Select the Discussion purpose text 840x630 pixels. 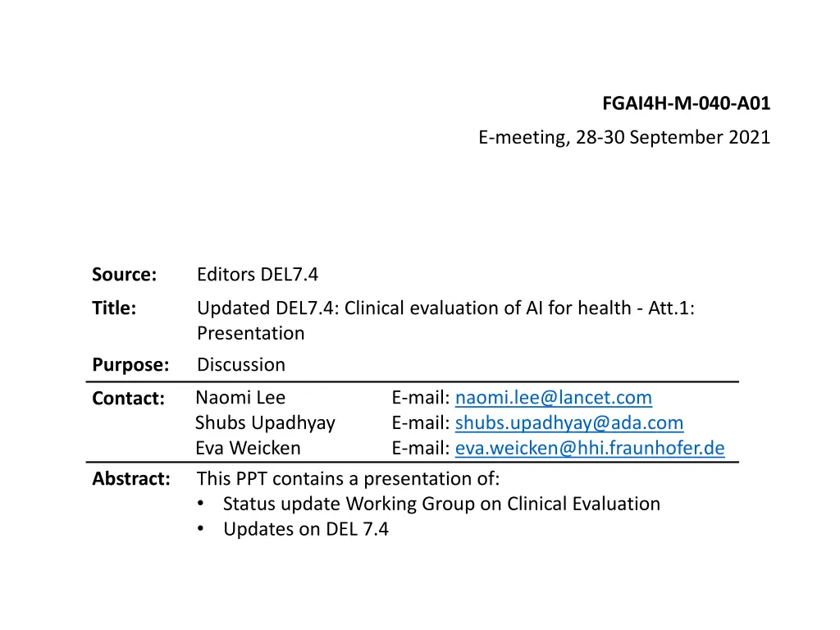tap(241, 365)
